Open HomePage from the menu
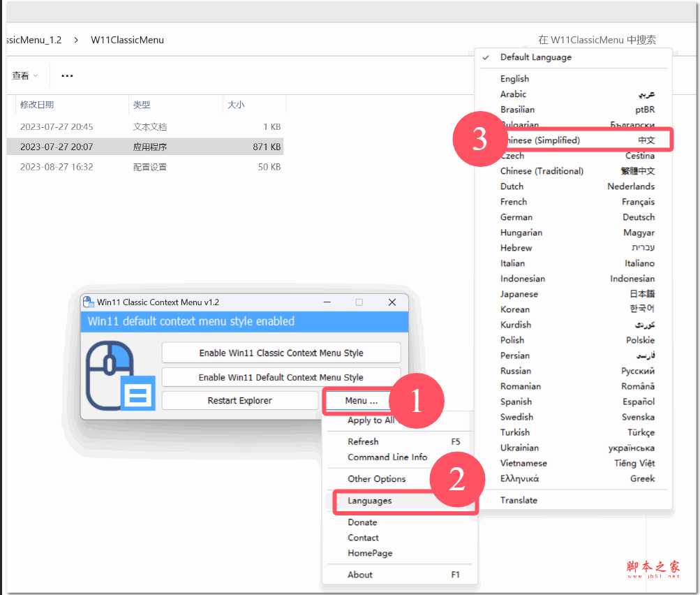Viewport: 700px width, 595px height. (x=400, y=553)
